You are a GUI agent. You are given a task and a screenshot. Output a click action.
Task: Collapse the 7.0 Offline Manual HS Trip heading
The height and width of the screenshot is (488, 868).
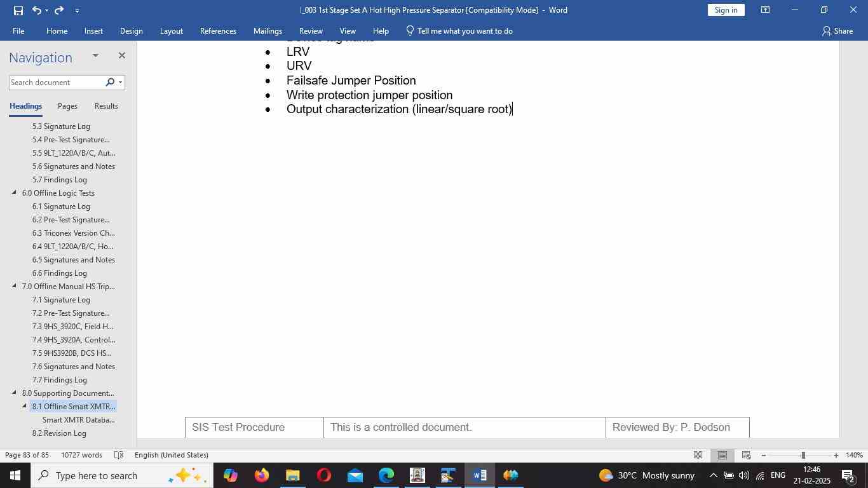(15, 286)
